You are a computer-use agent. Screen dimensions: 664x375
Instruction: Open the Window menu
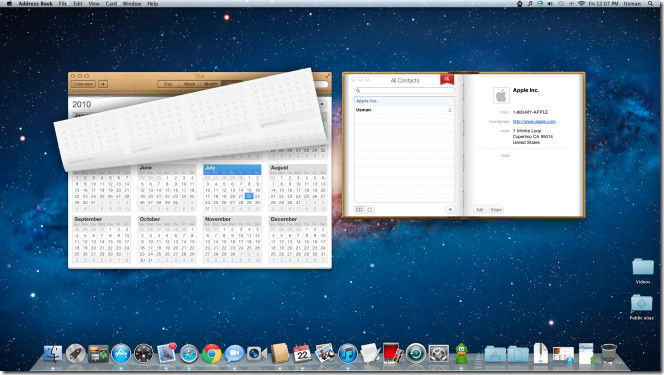(x=132, y=3)
